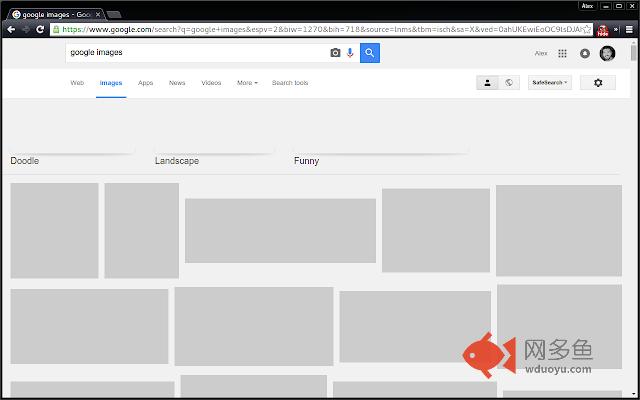
Task: Click the address bar URL
Action: tap(320, 29)
